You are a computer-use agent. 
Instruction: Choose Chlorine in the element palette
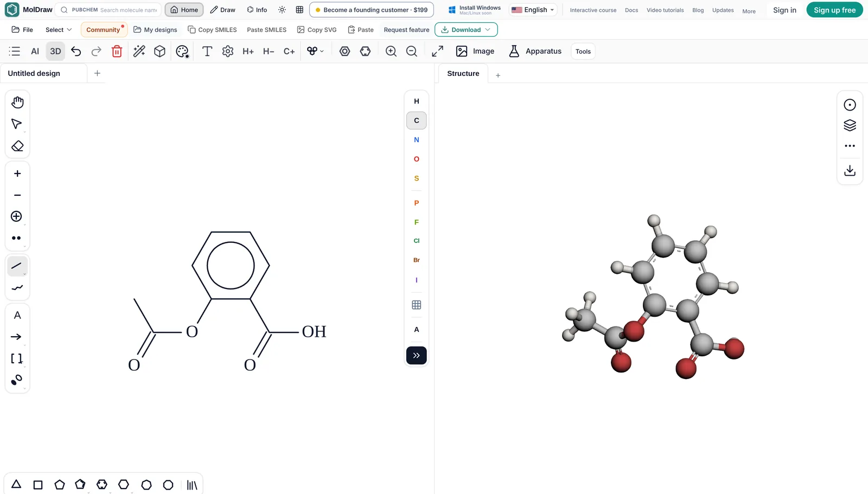coord(417,241)
